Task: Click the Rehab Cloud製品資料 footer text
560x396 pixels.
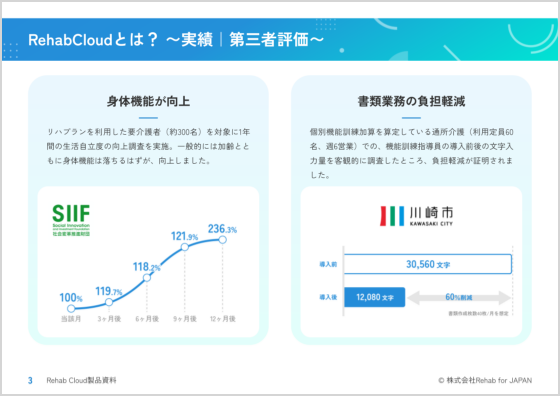Action: click(x=81, y=381)
